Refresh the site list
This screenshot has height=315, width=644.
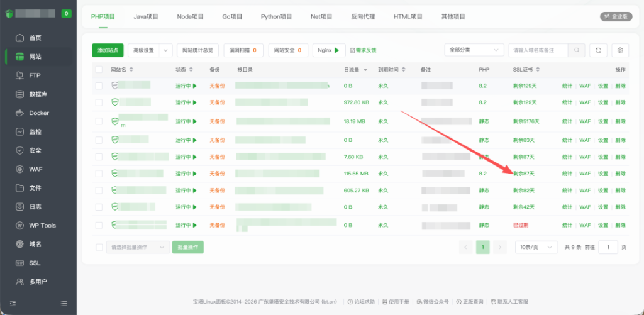599,50
